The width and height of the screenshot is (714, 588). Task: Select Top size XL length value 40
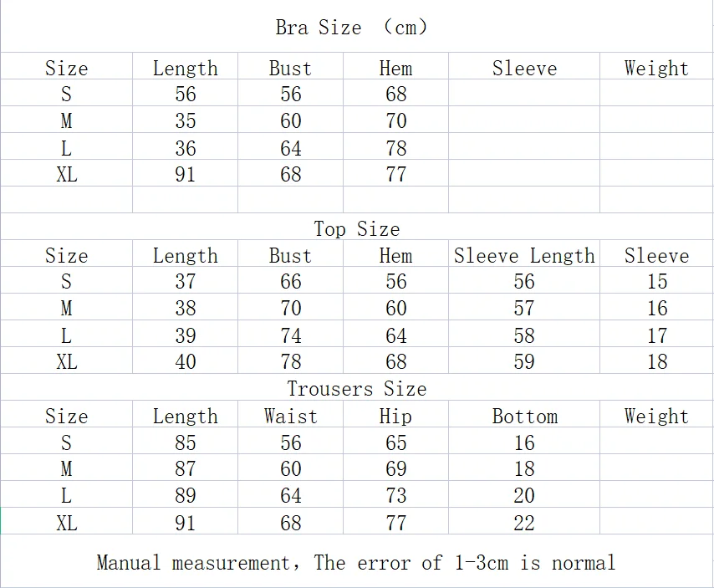click(x=186, y=362)
